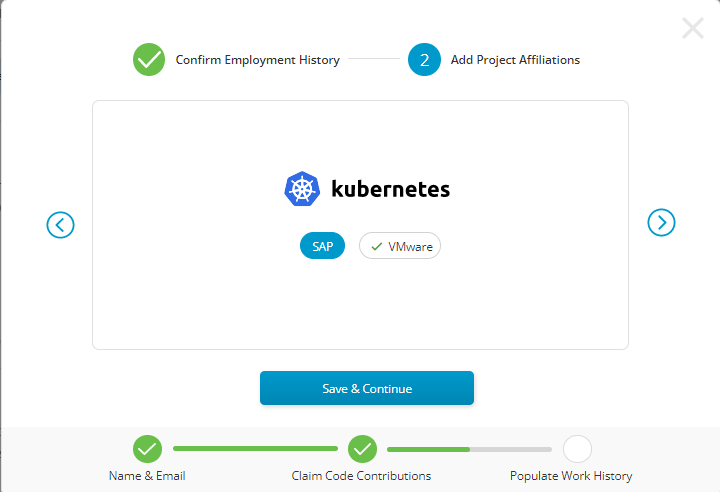Show the previous project with left arrow
This screenshot has width=720, height=492.
(61, 224)
